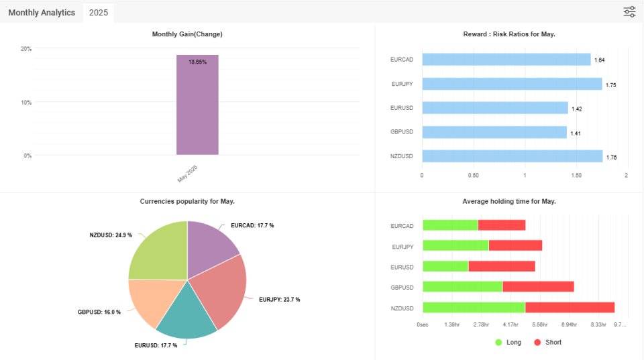The width and height of the screenshot is (644, 360).
Task: Toggle the Long series in legend
Action: (508, 343)
